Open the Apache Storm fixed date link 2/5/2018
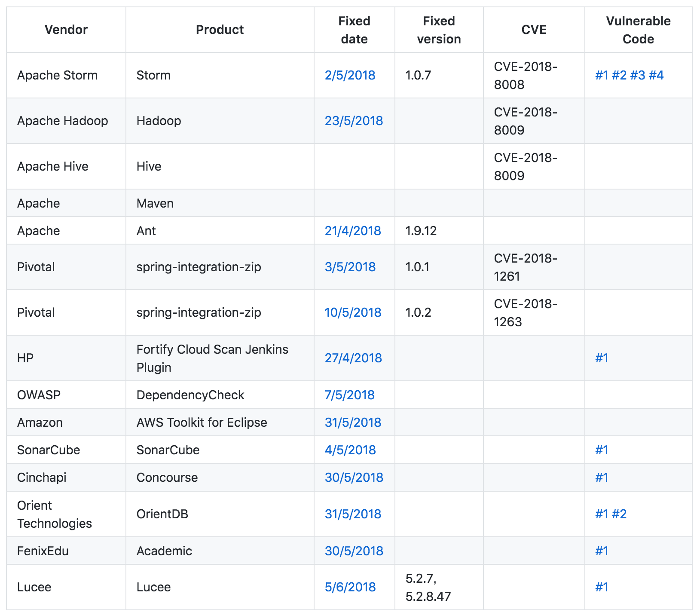700x615 pixels. tap(350, 75)
